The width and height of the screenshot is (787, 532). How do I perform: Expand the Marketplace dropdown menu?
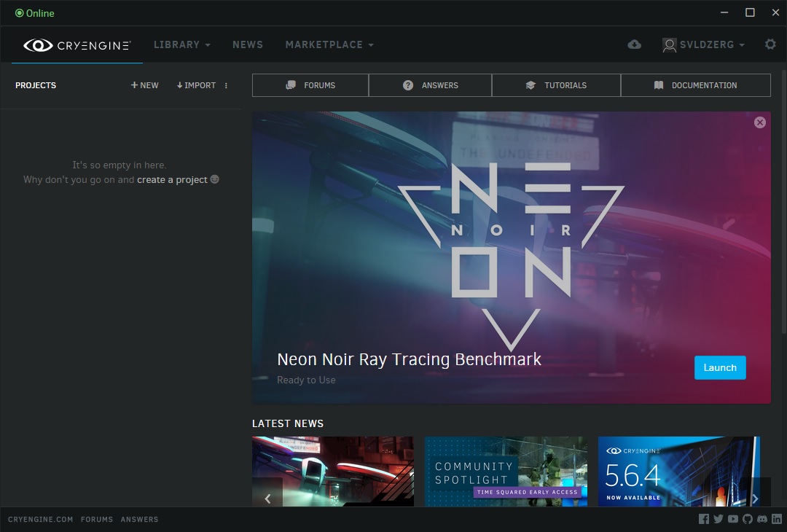pos(329,44)
